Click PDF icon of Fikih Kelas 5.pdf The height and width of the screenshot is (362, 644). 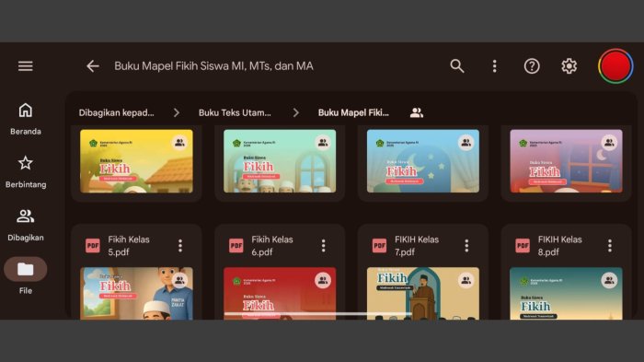93,246
